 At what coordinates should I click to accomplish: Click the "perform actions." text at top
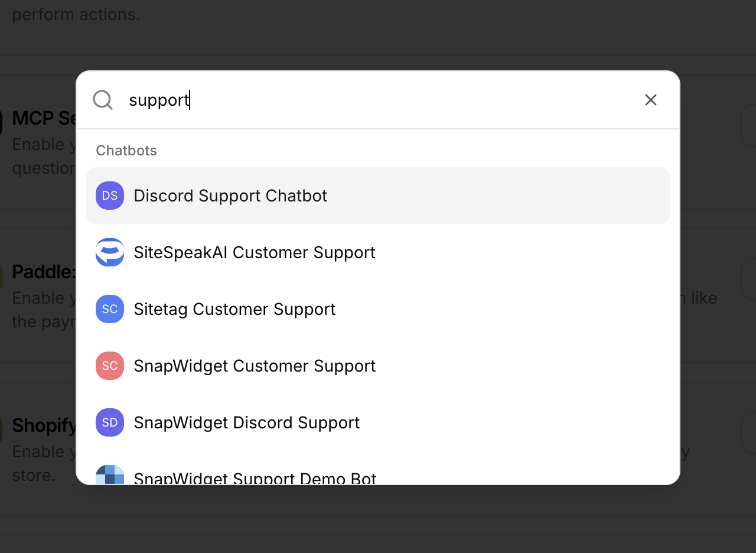[x=76, y=14]
